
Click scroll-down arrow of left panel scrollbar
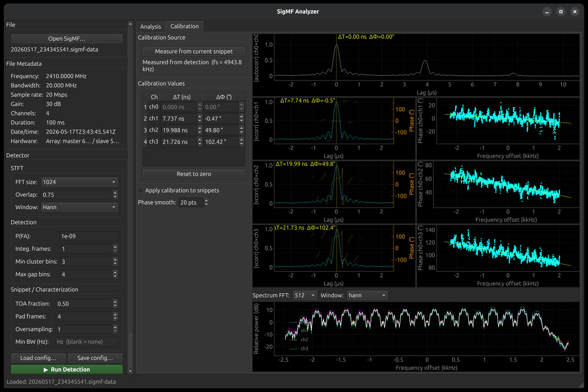point(131,371)
